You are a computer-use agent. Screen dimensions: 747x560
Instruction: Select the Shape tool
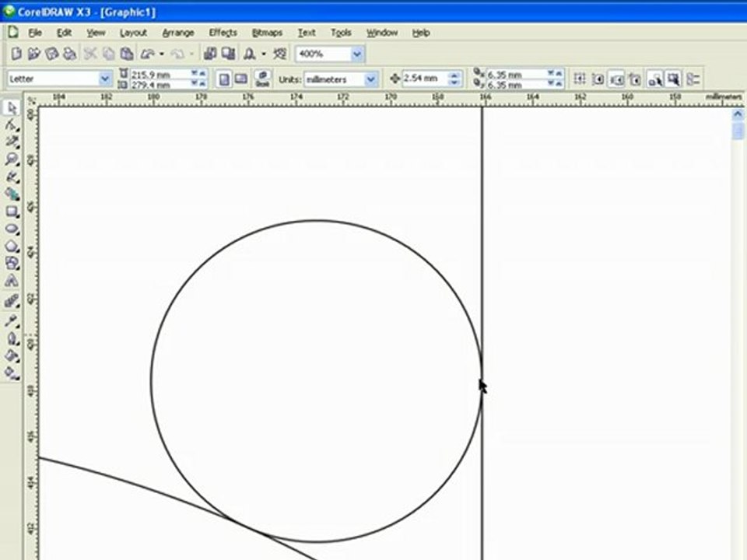coord(12,124)
